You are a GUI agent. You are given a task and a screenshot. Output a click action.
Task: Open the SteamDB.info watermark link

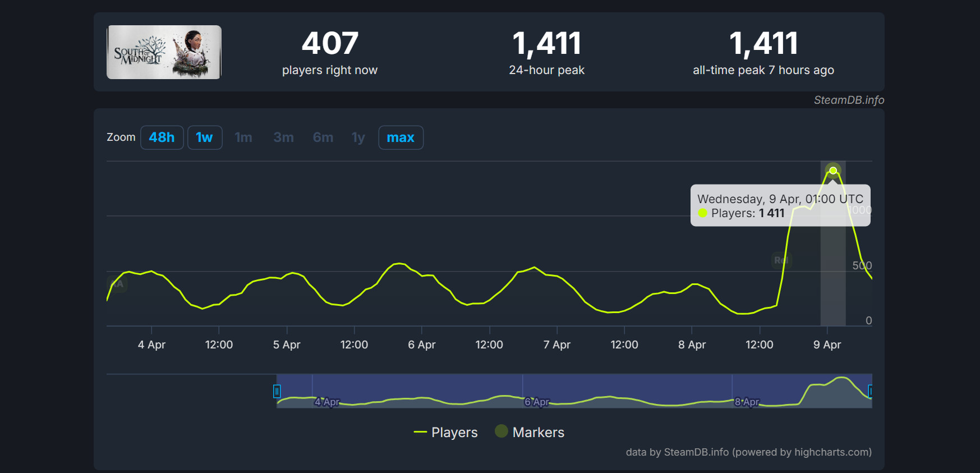(849, 100)
